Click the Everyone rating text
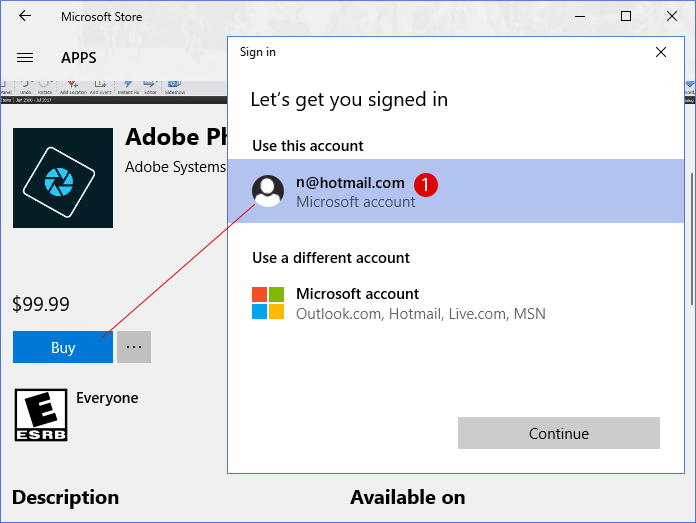The width and height of the screenshot is (696, 523). (107, 398)
